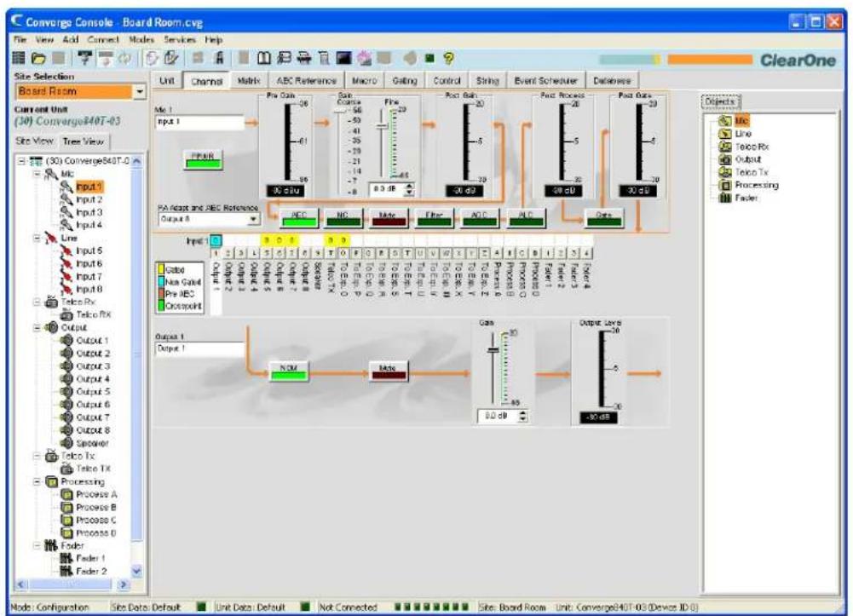Image resolution: width=853 pixels, height=616 pixels.
Task: Adjust the Output Gain slider handle
Action: point(493,349)
